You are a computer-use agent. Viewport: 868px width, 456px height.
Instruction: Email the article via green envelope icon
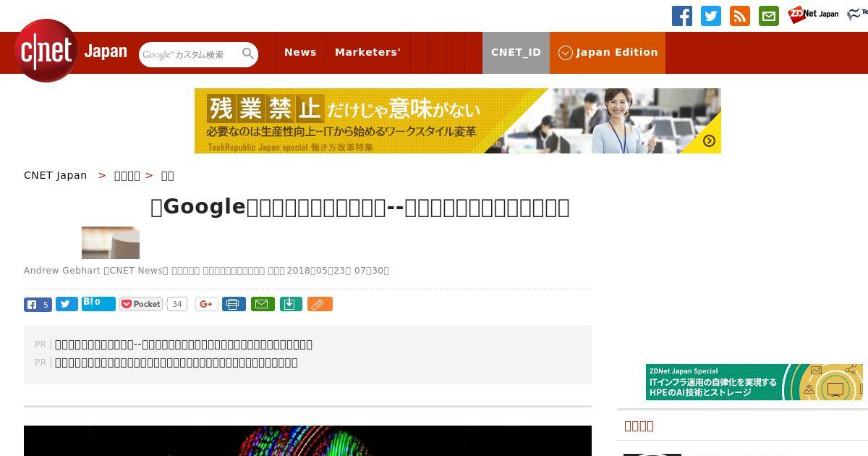click(x=263, y=305)
